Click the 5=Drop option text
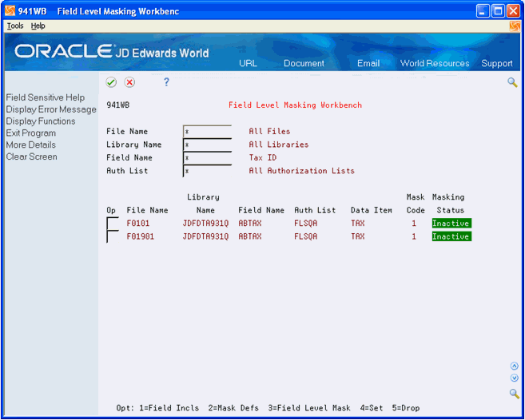Image resolution: width=525 pixels, height=420 pixels. 406,408
